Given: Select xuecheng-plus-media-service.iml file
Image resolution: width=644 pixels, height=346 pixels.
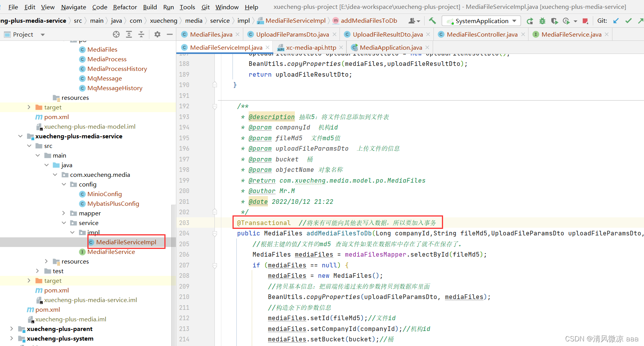Looking at the screenshot, I should (90, 300).
